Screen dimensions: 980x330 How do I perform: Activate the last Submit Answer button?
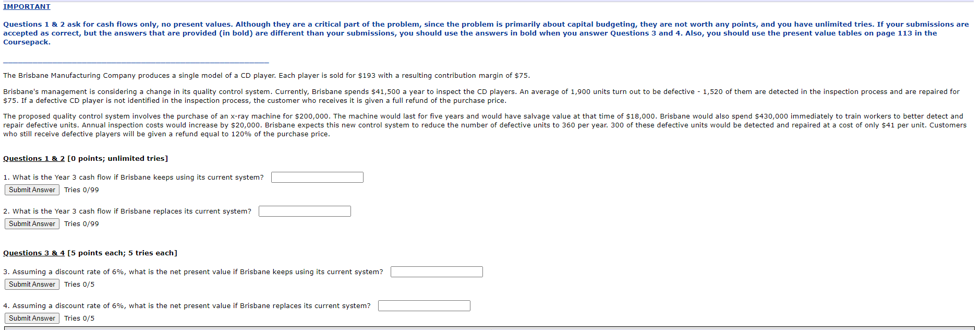[x=31, y=318]
